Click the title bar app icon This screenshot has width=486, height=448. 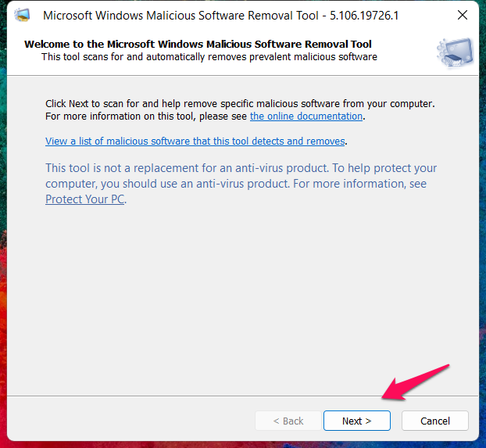click(x=22, y=15)
